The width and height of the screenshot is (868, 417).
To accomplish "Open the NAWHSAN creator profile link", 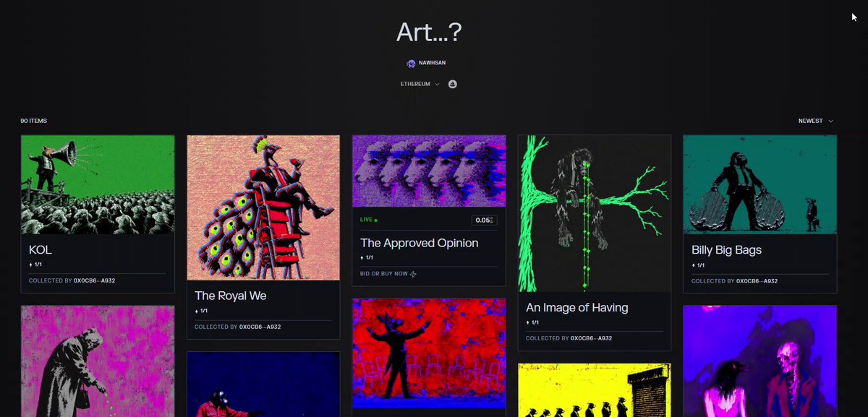I will (x=432, y=63).
